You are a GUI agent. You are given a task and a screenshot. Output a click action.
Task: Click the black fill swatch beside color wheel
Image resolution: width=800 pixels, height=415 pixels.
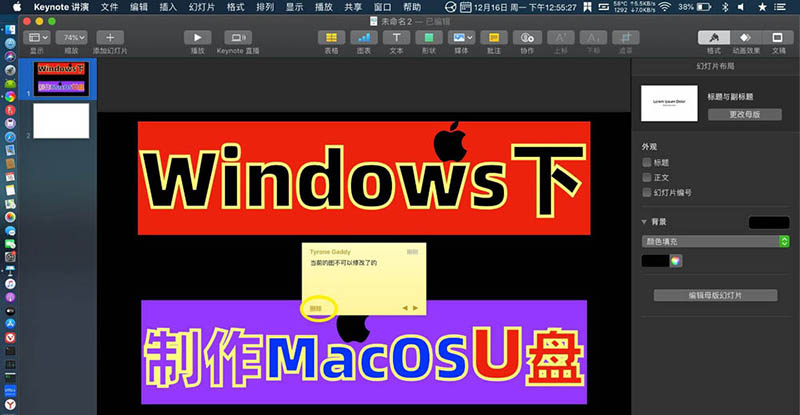tap(655, 261)
